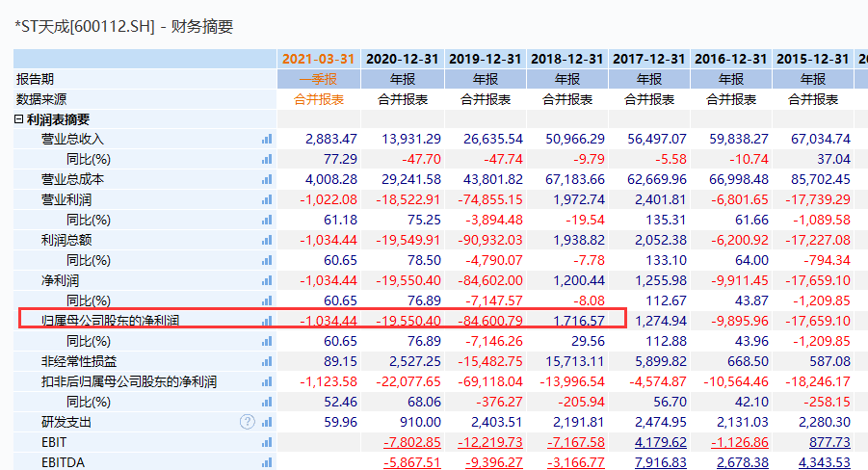
Task: Open chart icon for 扣非后归属母公司股东的净利润 row
Action: coord(267,382)
